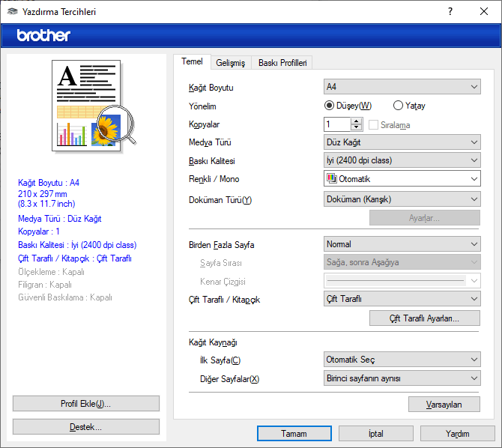This screenshot has height=448, width=502.
Task: Click the printer icon in the title bar
Action: point(11,12)
